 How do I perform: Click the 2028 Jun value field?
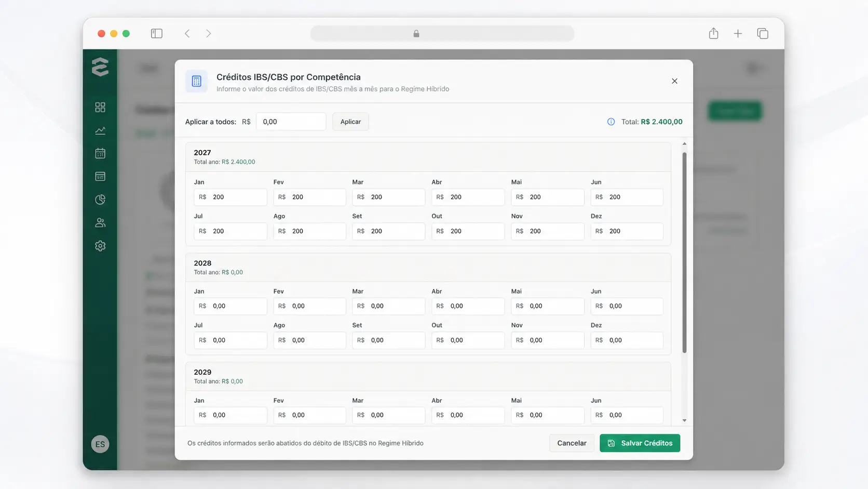(627, 306)
